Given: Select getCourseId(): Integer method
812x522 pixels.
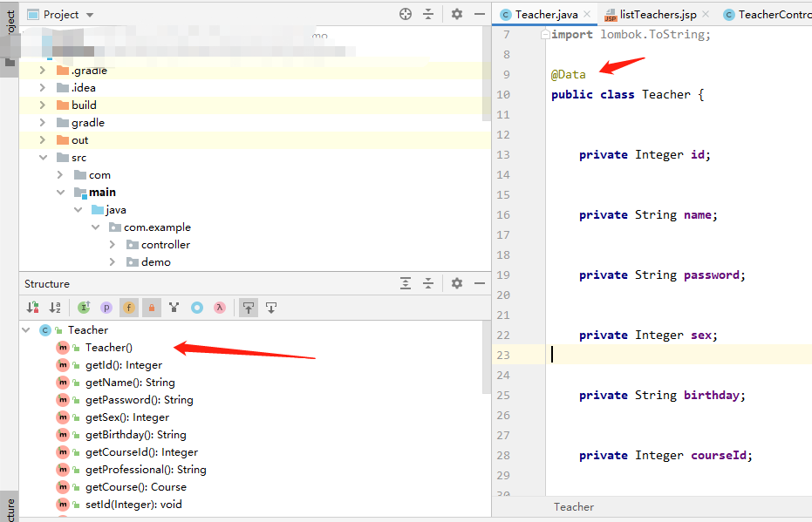Looking at the screenshot, I should [x=141, y=452].
